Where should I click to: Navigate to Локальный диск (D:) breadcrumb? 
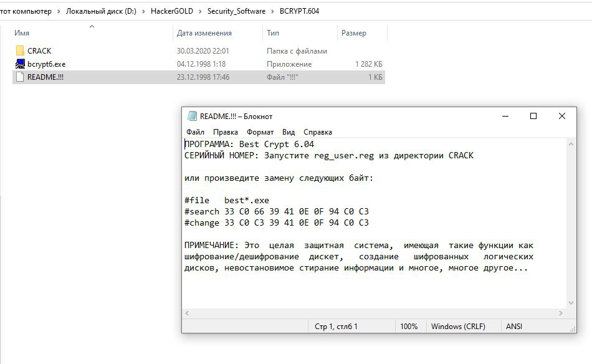click(101, 11)
